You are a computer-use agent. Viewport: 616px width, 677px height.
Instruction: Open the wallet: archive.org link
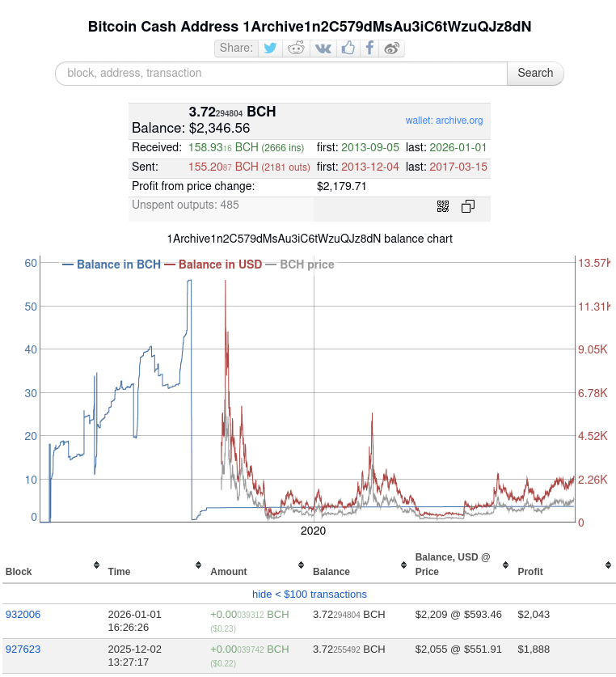pyautogui.click(x=444, y=121)
